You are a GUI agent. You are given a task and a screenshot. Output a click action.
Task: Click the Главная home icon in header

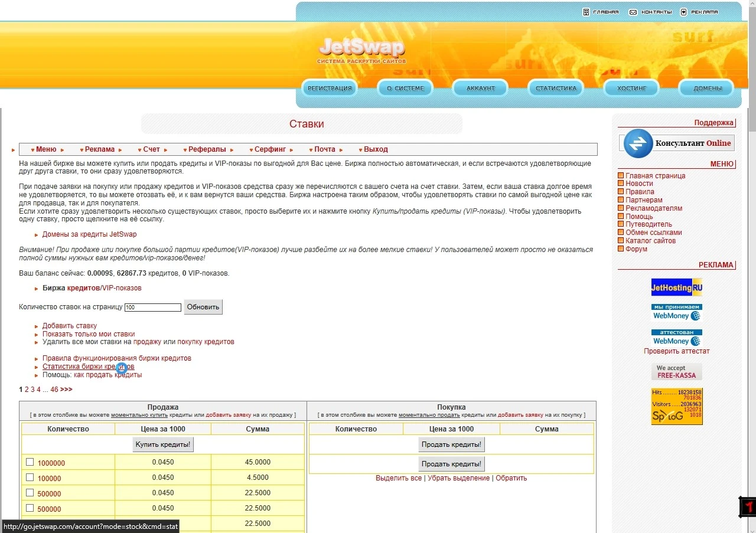coord(586,12)
